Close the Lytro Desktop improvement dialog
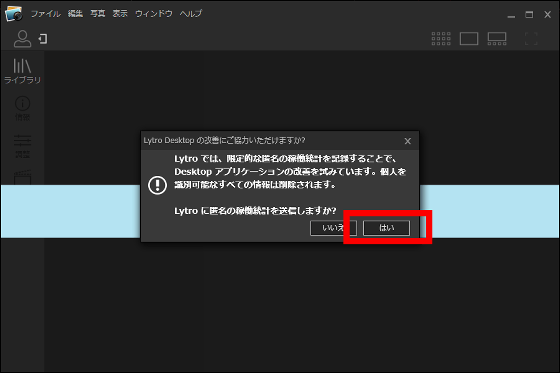The width and height of the screenshot is (560, 373). coord(408,141)
